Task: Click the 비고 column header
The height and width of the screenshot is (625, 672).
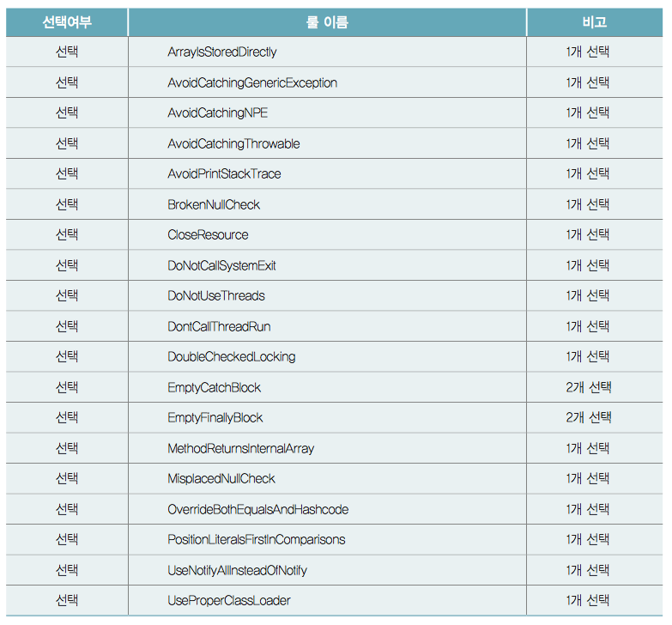Action: point(595,21)
